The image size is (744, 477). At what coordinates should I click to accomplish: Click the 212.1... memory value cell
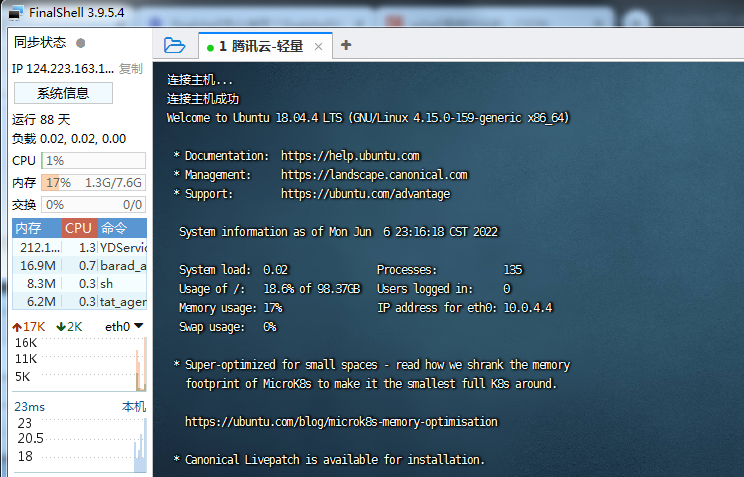(x=40, y=247)
